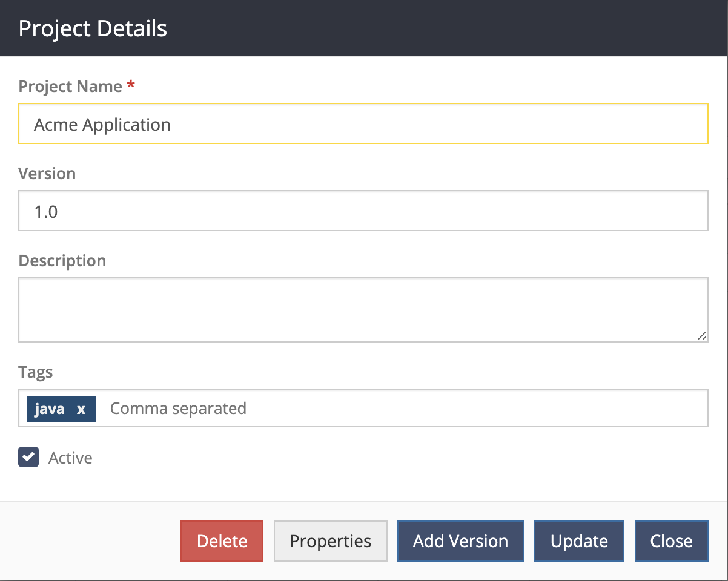Click the Version field containing 1.0

[363, 211]
